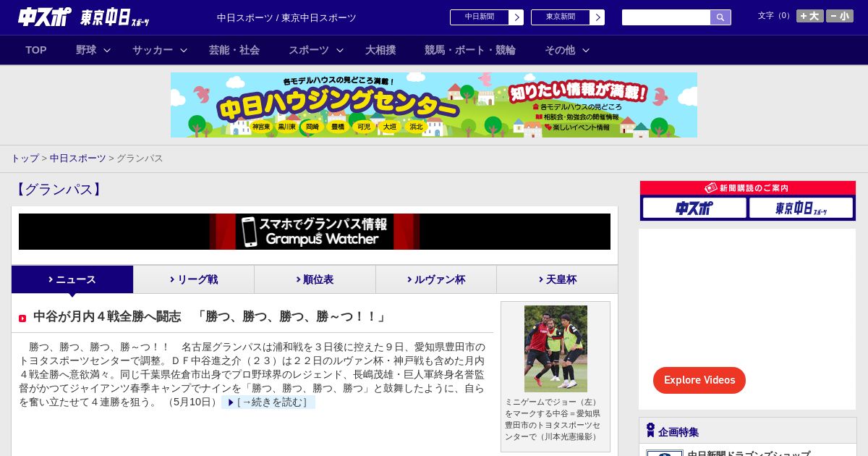868x456 pixels.
Task: Click 中日スポーツ / 東京中日スポーツ header text
Action: click(286, 18)
